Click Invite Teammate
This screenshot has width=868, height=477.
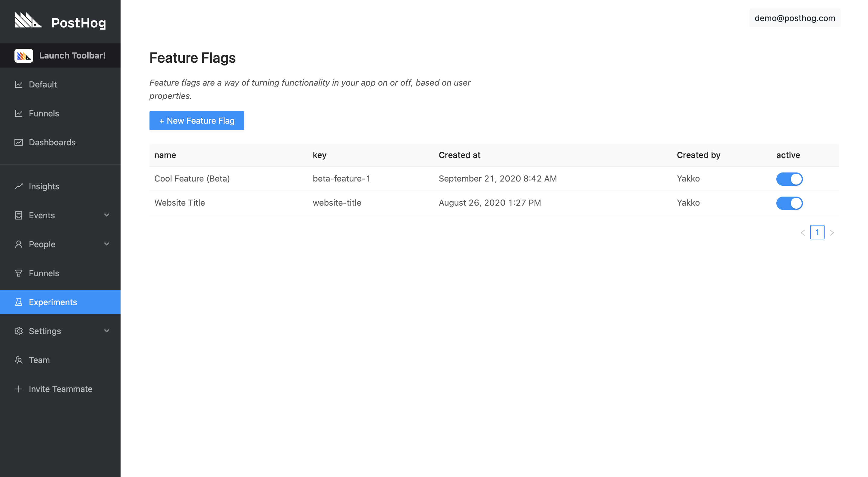click(x=61, y=389)
